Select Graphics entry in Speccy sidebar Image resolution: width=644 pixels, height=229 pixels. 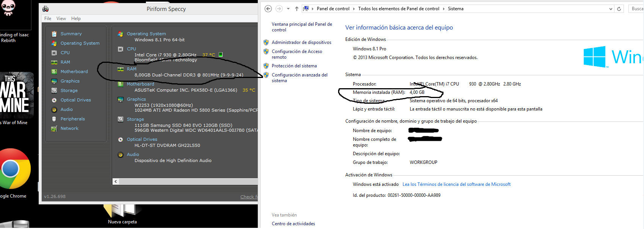click(x=70, y=81)
